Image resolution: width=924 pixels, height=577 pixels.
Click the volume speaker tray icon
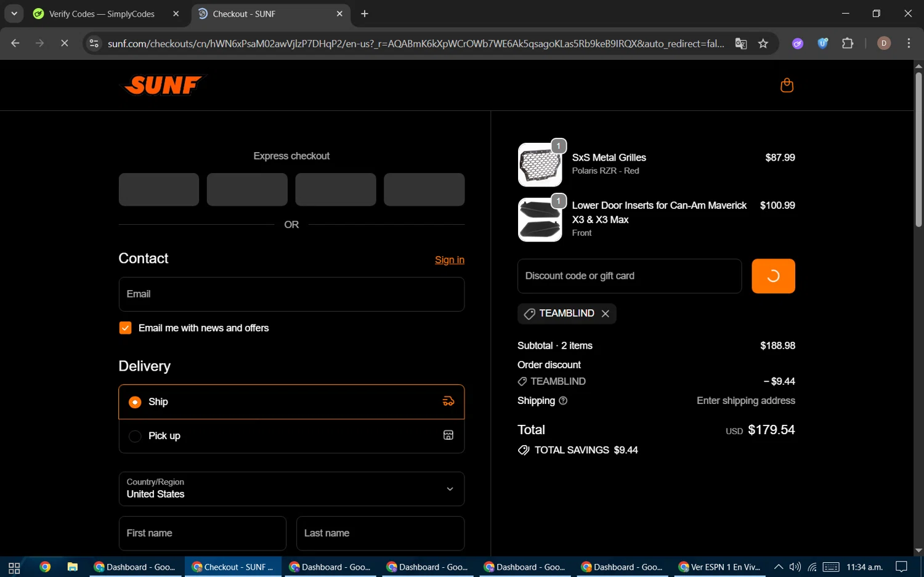[795, 567]
